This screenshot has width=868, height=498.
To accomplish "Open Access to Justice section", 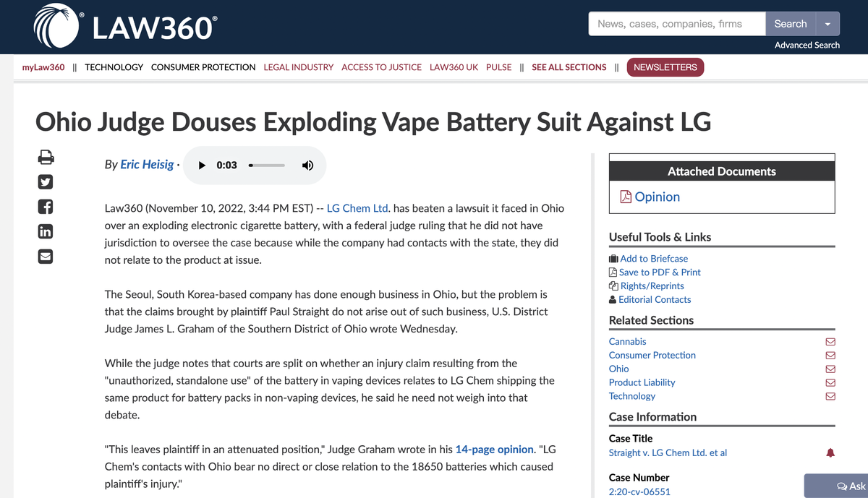I will (381, 67).
